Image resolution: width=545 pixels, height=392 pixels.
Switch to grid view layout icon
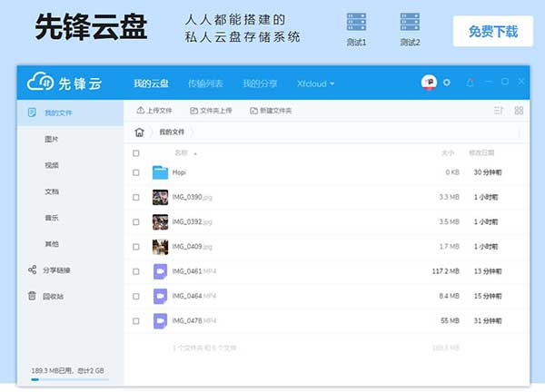click(519, 110)
